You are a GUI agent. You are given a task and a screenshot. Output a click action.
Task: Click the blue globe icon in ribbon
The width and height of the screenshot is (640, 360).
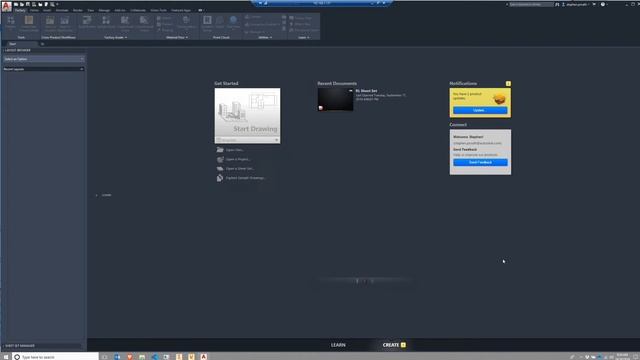tap(233, 20)
